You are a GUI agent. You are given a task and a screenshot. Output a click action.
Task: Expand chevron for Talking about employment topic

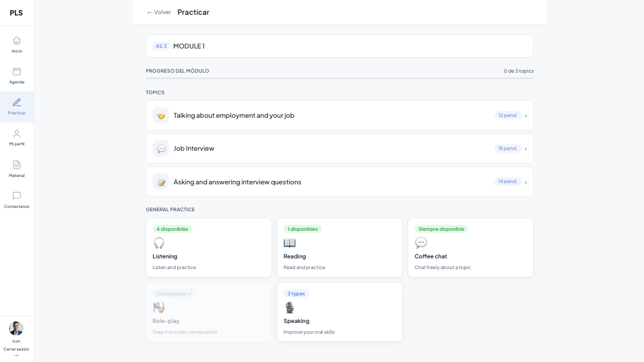coord(525,116)
